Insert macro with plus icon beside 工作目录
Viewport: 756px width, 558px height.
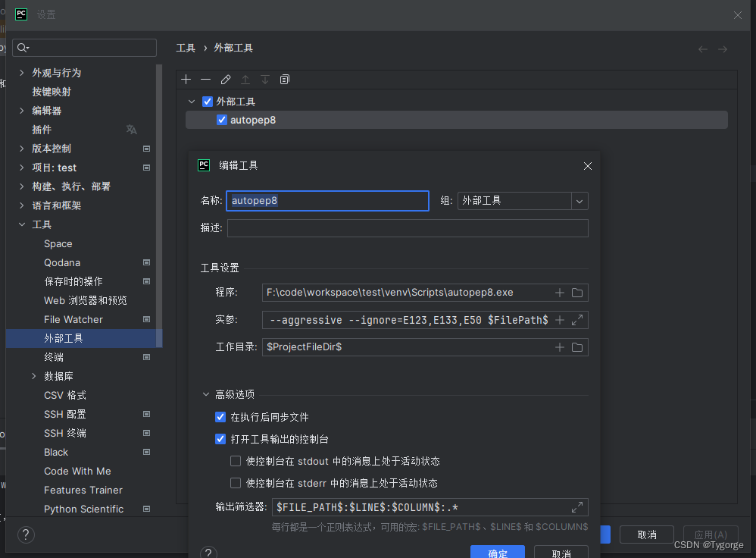[x=559, y=346]
